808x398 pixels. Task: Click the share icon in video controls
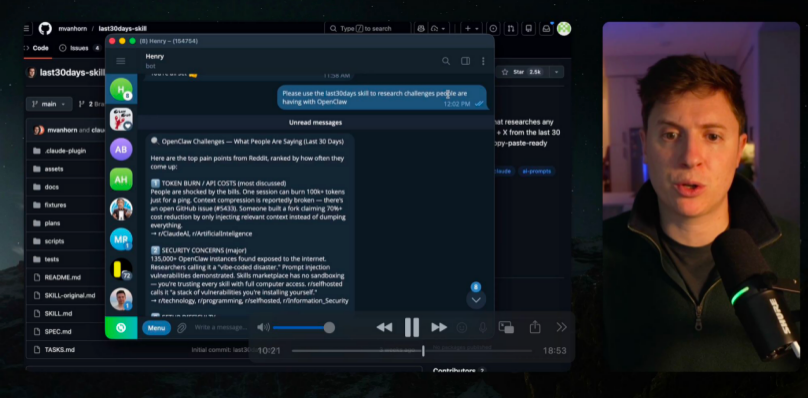535,327
